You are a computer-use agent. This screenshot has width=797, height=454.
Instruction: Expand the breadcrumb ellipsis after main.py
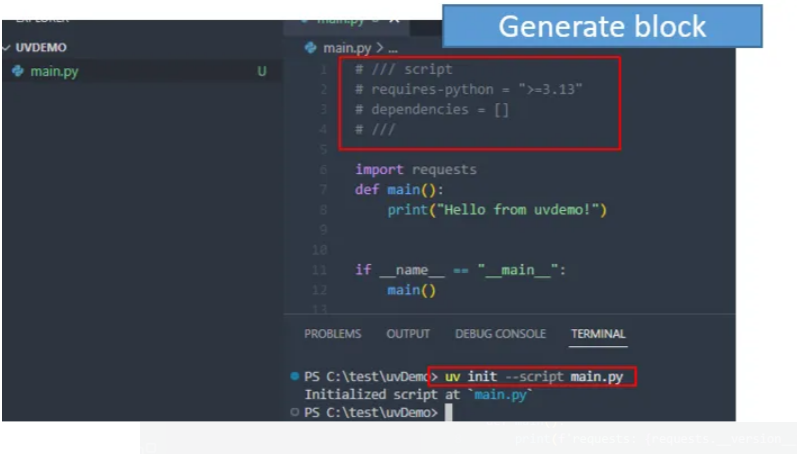pos(392,48)
